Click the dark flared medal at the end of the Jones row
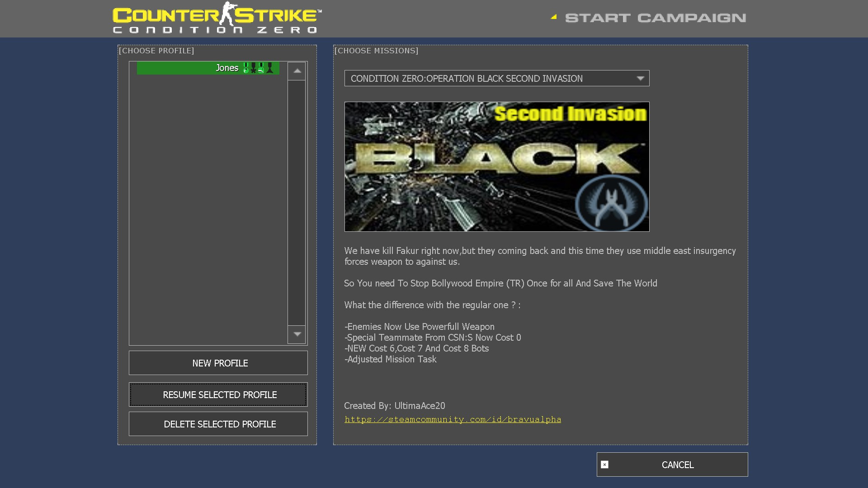The height and width of the screenshot is (488, 868). 270,68
